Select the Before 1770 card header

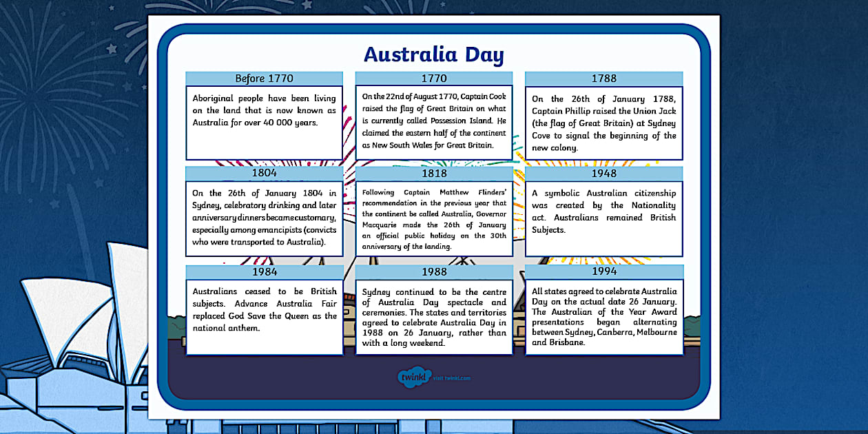pos(265,78)
